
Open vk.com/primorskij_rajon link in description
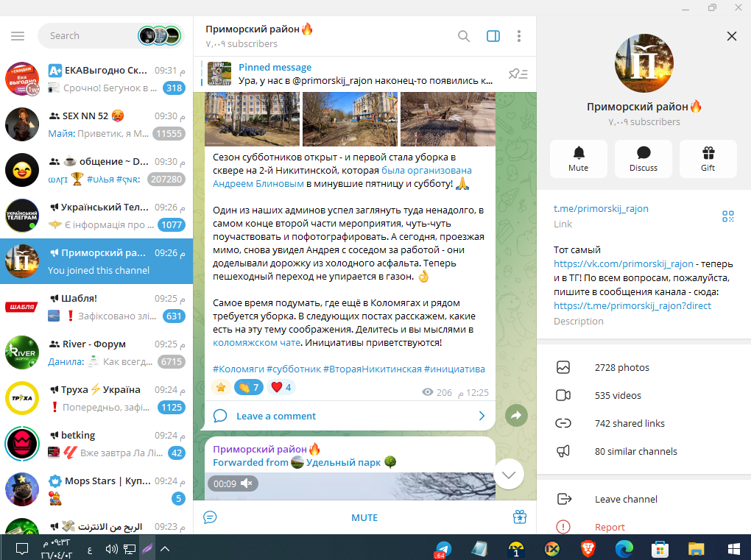tap(623, 263)
